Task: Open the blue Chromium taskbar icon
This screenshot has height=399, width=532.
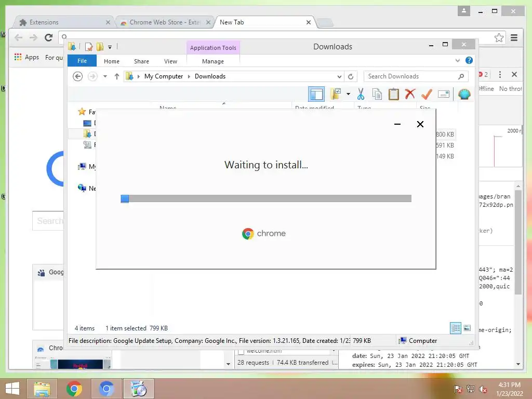Action: [106, 389]
